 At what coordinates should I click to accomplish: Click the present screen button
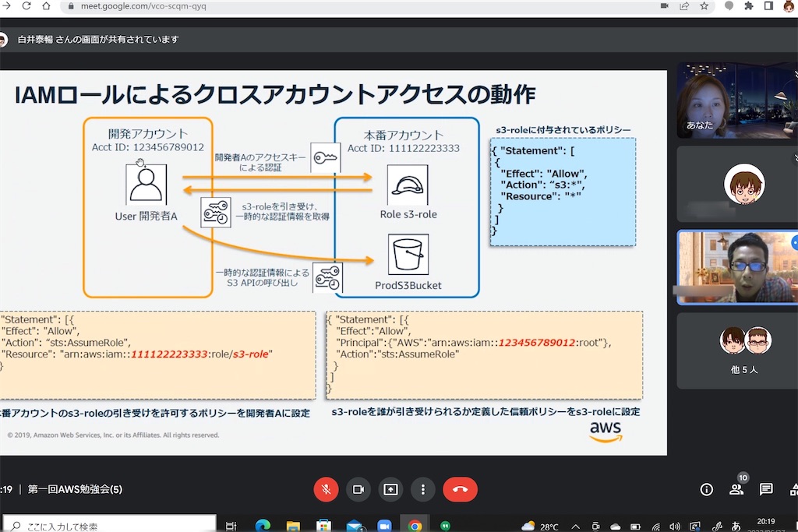click(x=390, y=489)
